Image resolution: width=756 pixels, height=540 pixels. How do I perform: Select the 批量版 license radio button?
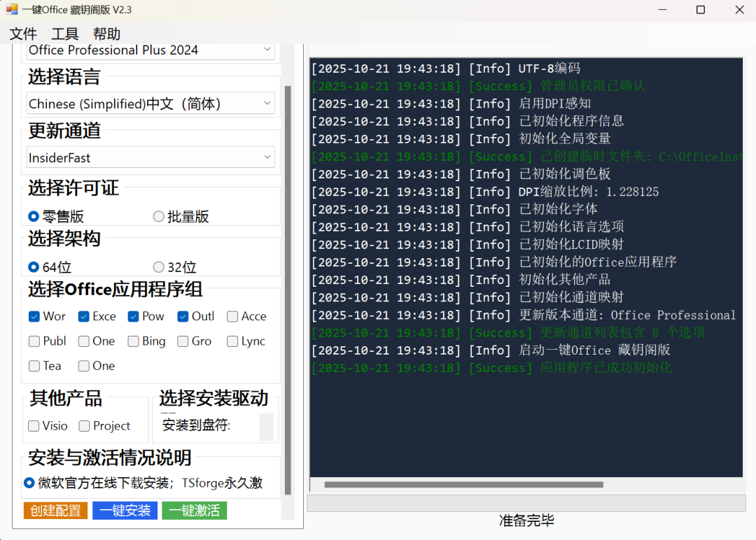click(x=159, y=217)
